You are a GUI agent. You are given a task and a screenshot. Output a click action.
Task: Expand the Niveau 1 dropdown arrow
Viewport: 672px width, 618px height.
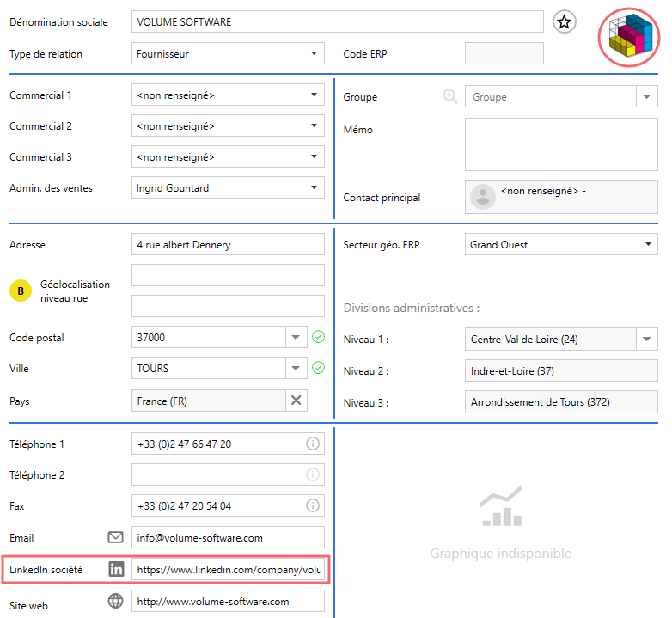pos(647,339)
